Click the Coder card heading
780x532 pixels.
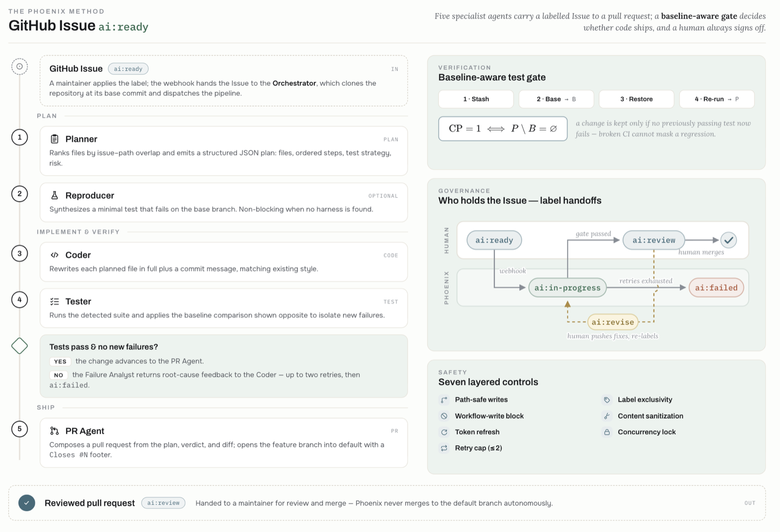(x=78, y=255)
